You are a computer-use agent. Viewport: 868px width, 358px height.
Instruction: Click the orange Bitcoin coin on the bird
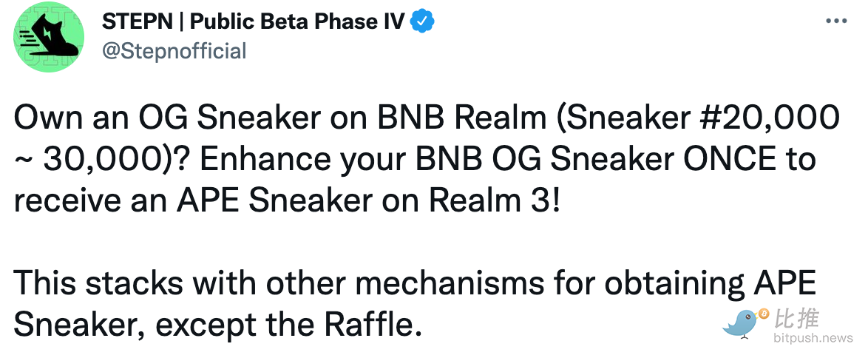[x=764, y=314]
